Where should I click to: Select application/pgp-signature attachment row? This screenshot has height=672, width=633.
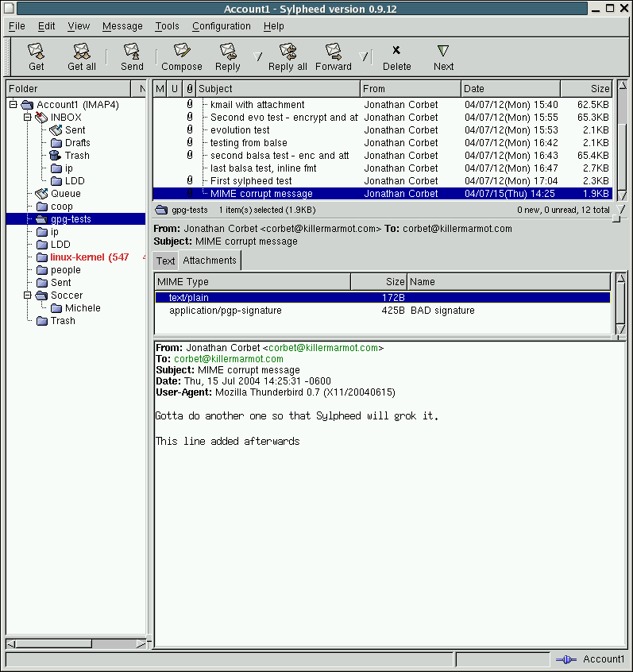click(x=382, y=311)
